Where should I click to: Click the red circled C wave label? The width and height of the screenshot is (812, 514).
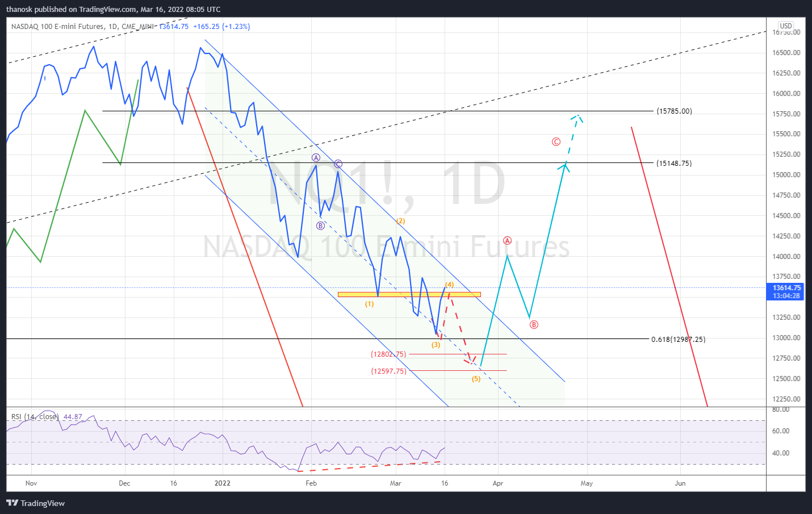click(x=556, y=142)
